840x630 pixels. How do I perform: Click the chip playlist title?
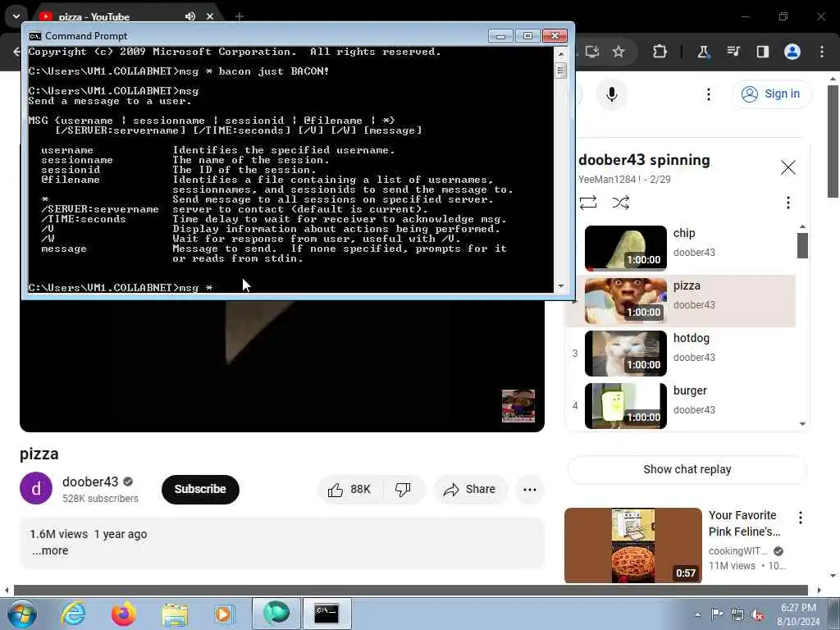tap(684, 233)
